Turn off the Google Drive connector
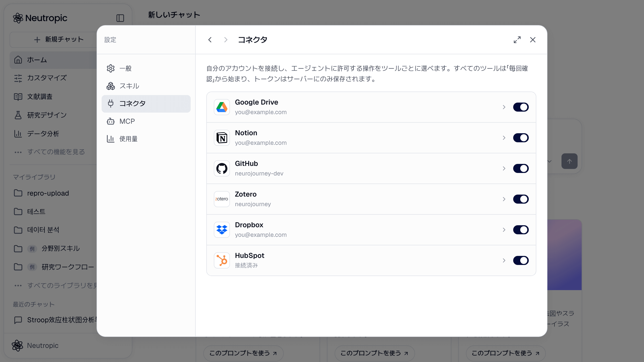Viewport: 644px width, 362px height. click(x=521, y=107)
